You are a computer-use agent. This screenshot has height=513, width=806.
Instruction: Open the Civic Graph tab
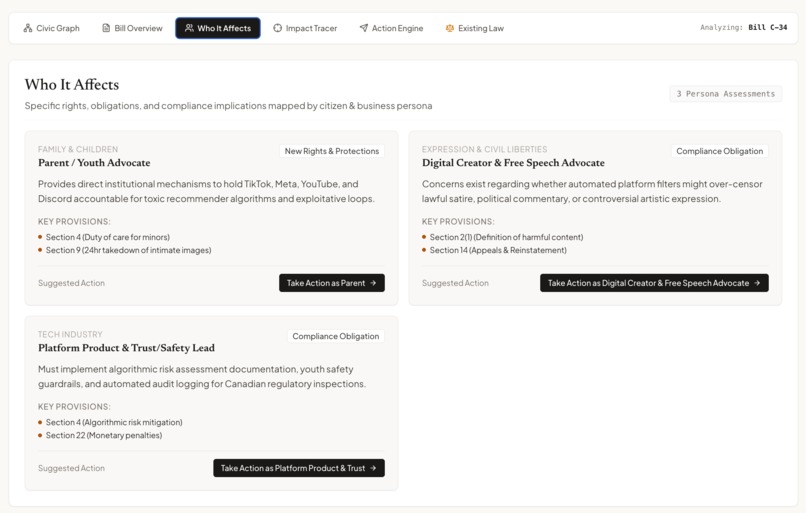point(51,28)
